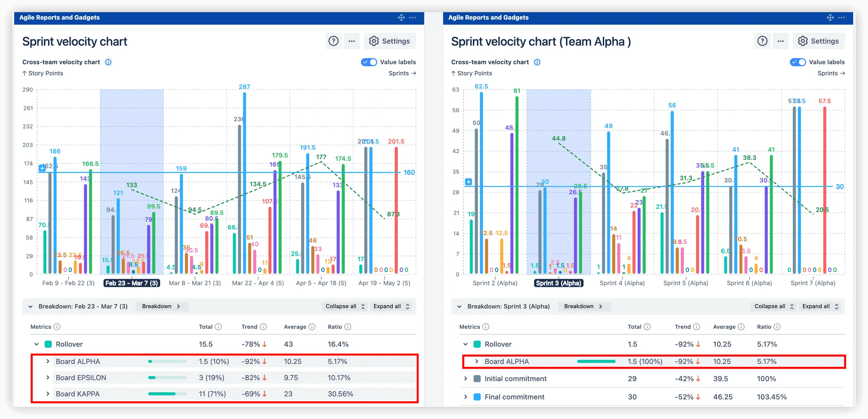View the Cross-team velocity chart info icon
The width and height of the screenshot is (868, 419).
pos(108,62)
